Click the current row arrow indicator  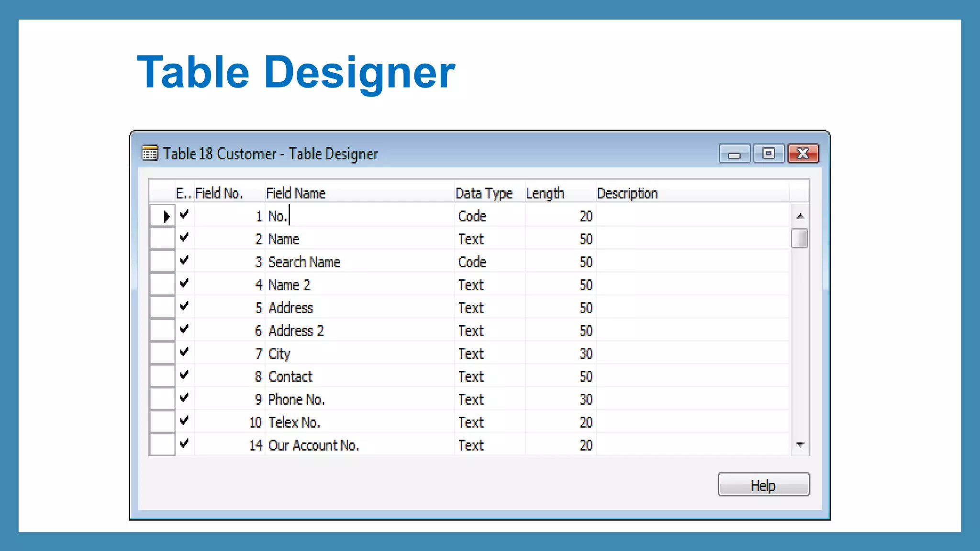[166, 216]
